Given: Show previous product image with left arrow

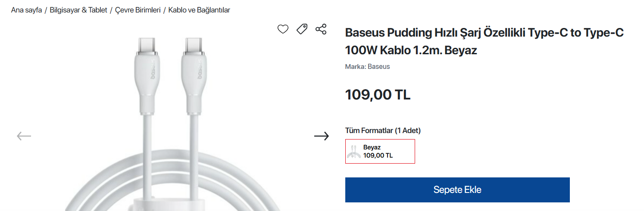Looking at the screenshot, I should click(24, 136).
